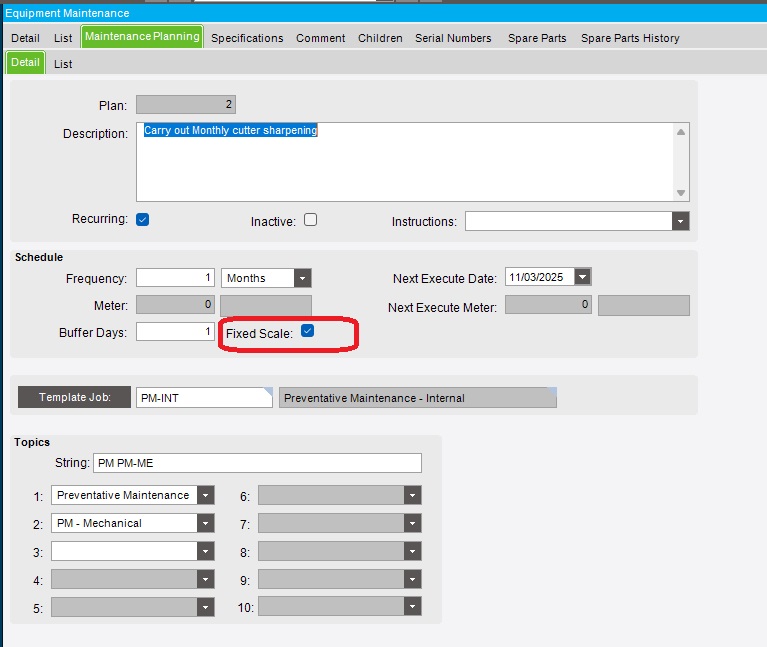Open the topic 5 dropdown arrow
The width and height of the screenshot is (767, 647).
206,607
